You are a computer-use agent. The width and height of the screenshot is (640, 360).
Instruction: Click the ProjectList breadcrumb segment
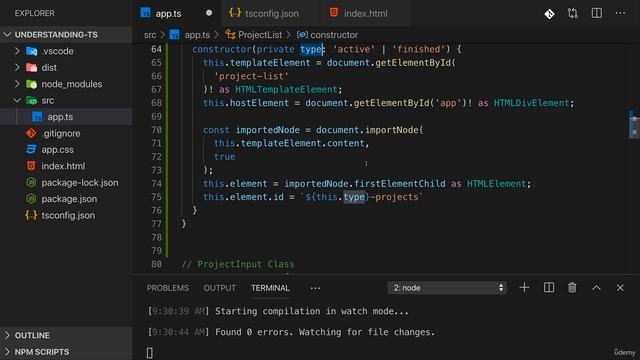tap(260, 35)
